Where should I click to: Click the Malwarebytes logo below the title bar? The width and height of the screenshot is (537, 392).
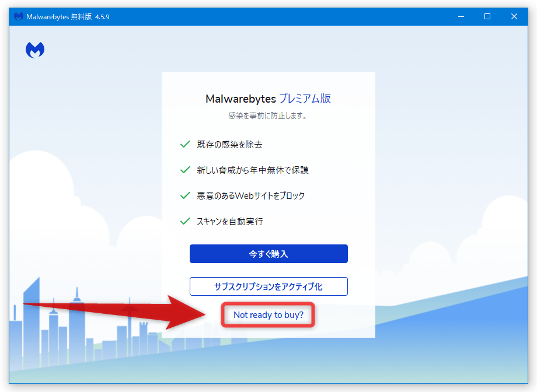coord(35,50)
